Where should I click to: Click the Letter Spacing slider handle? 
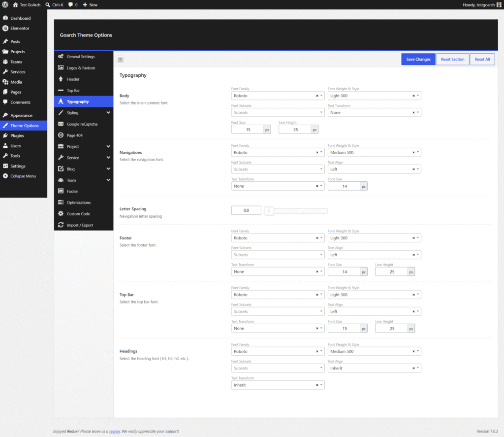(269, 211)
